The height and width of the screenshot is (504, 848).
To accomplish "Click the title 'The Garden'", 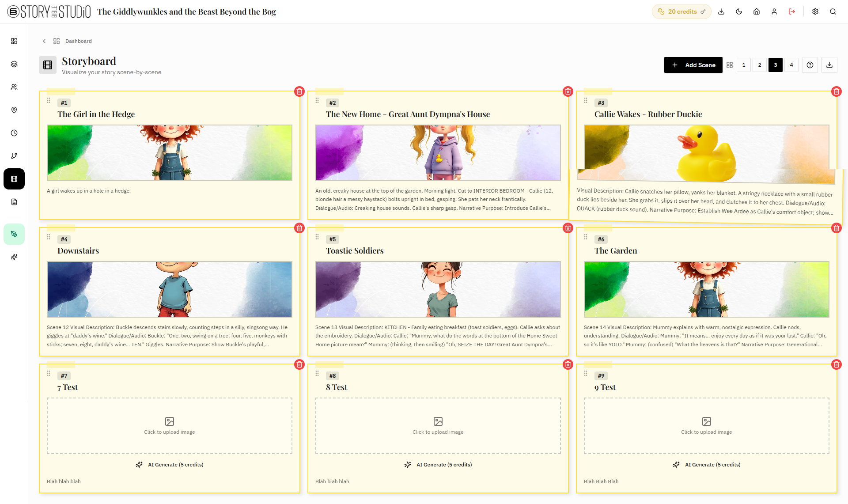I will (616, 251).
